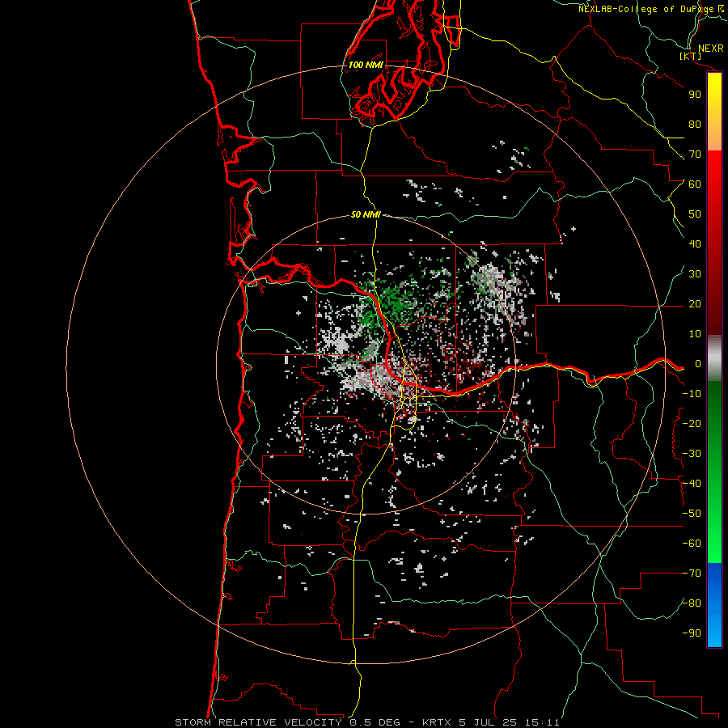Click the "-30" scale value

click(x=692, y=454)
